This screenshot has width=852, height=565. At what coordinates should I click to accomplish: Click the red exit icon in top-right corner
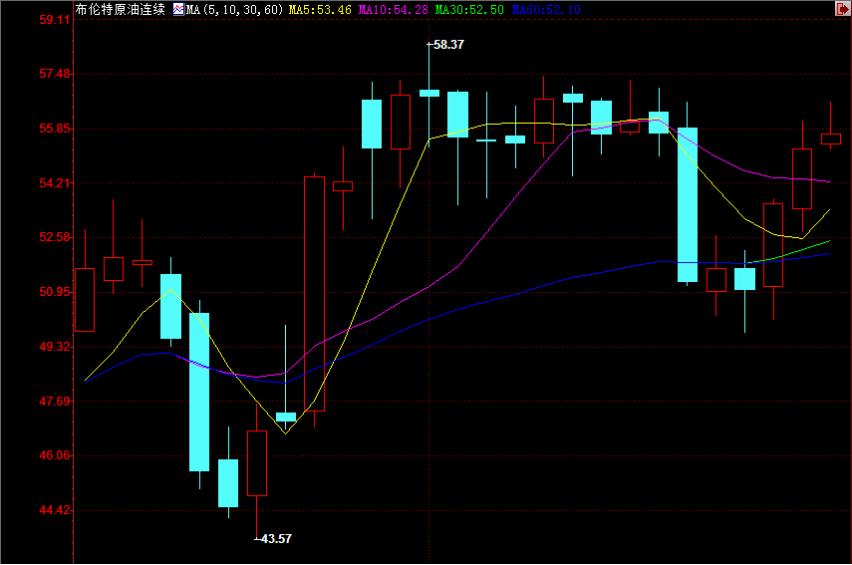point(842,9)
